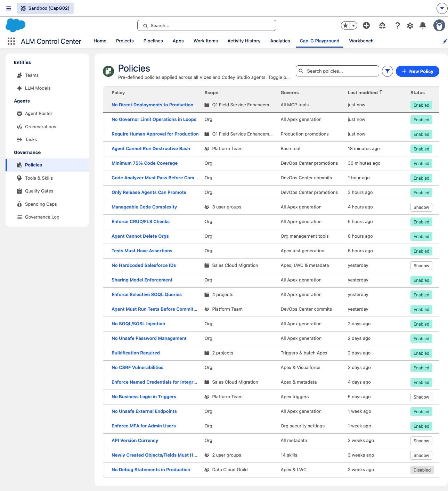Open Manageable Code Complexity policy
Viewport: 448px width, 491px height.
click(144, 207)
